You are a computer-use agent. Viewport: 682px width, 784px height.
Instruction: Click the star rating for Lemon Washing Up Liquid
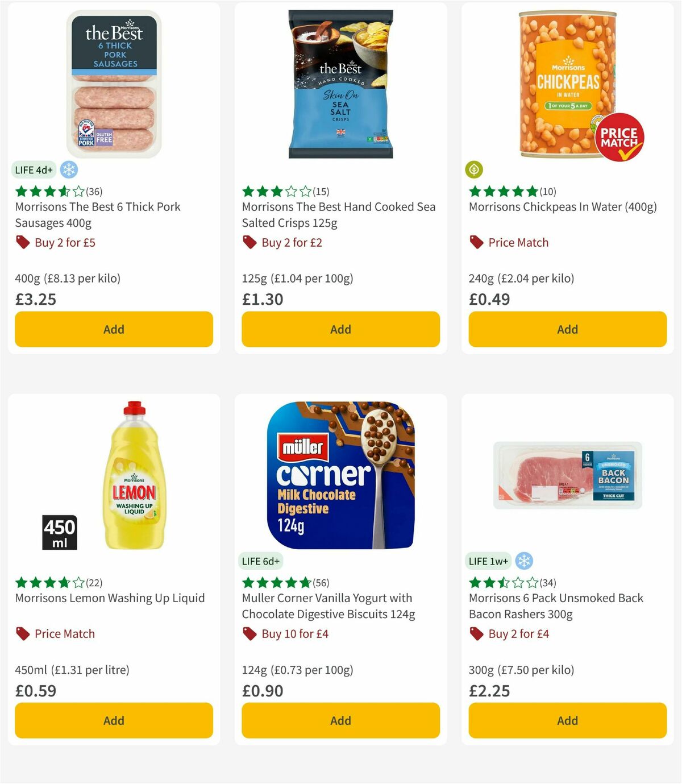48,582
